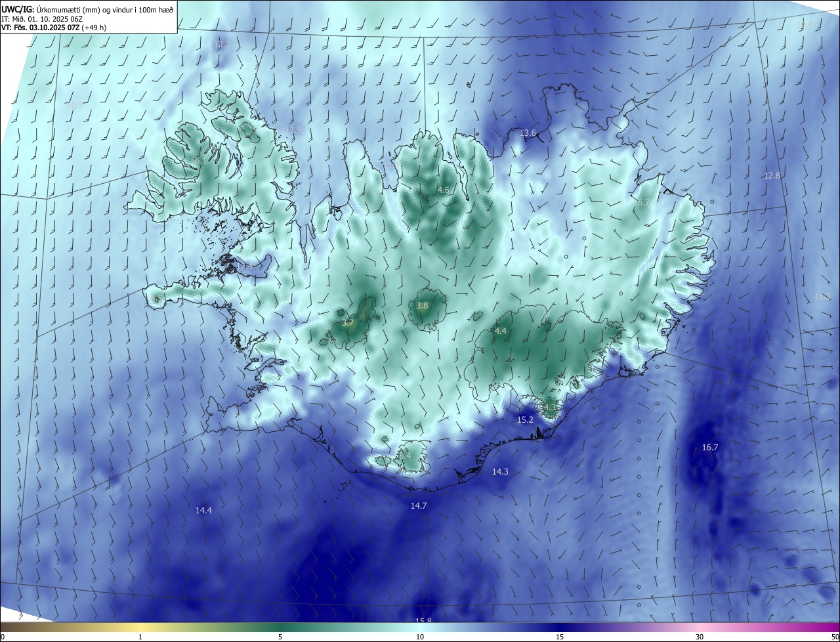Viewport: 840px width, 642px height.
Task: Click the 4.6 value label
Action: tap(443, 190)
